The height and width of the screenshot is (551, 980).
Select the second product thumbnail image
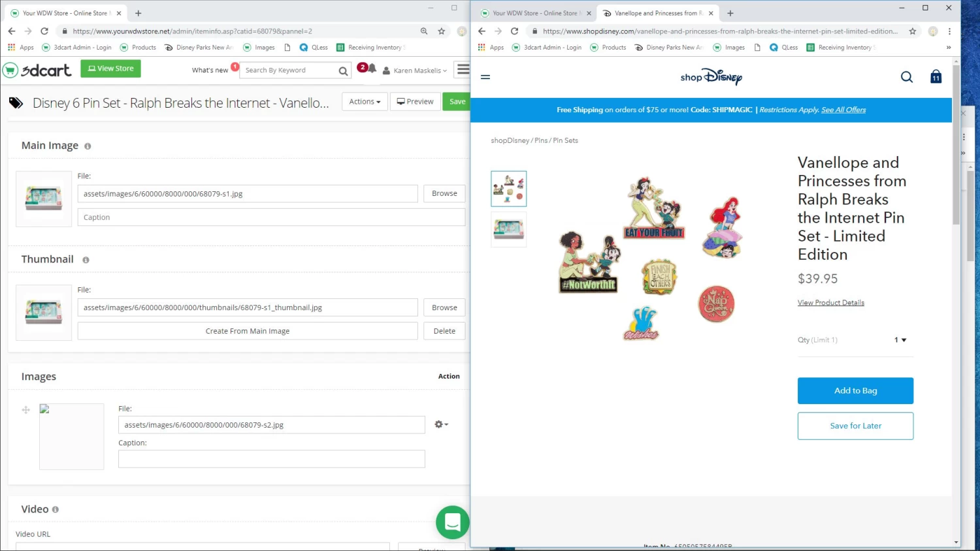[x=508, y=229]
